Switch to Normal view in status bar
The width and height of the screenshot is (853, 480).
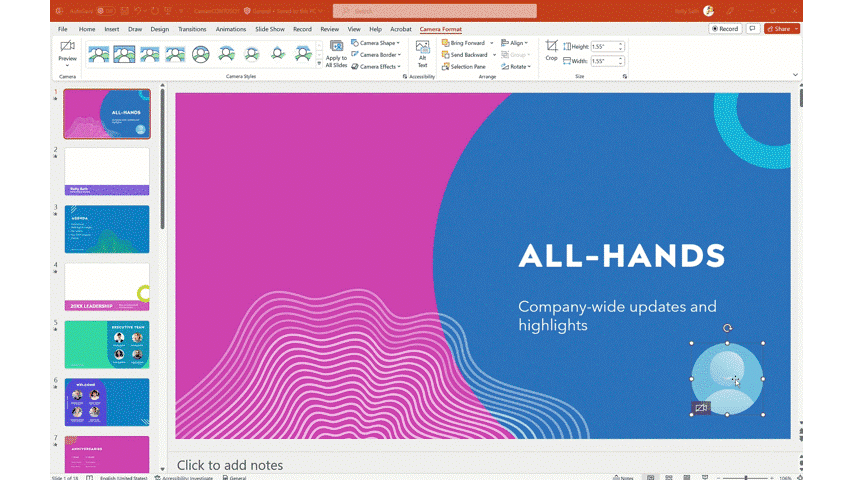(x=651, y=477)
